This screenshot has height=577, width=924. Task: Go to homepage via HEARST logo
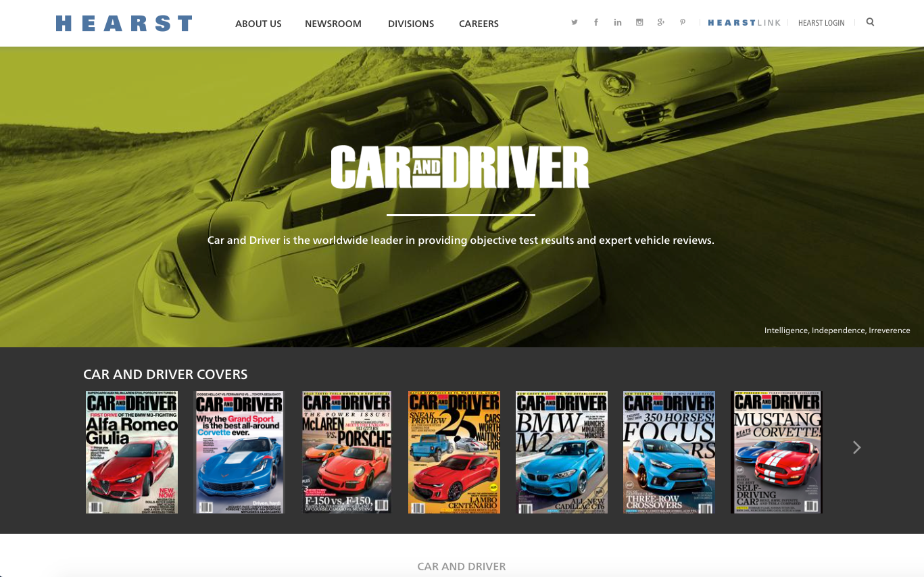click(x=124, y=24)
